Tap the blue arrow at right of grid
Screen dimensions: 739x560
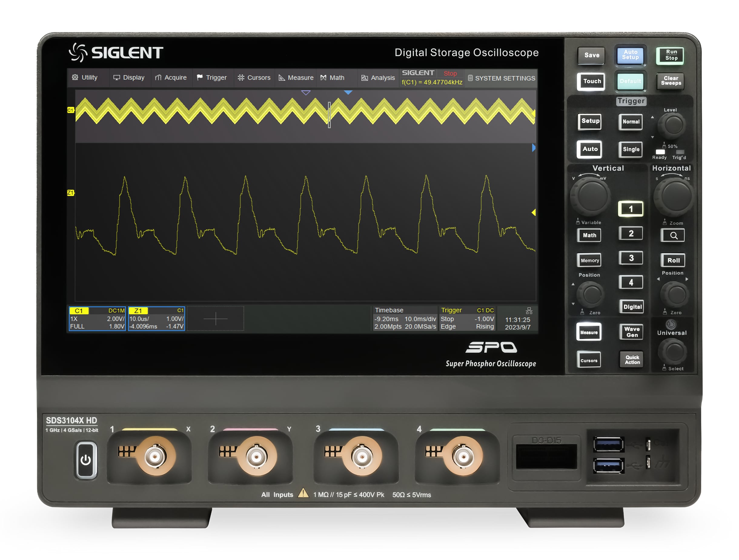tap(534, 148)
